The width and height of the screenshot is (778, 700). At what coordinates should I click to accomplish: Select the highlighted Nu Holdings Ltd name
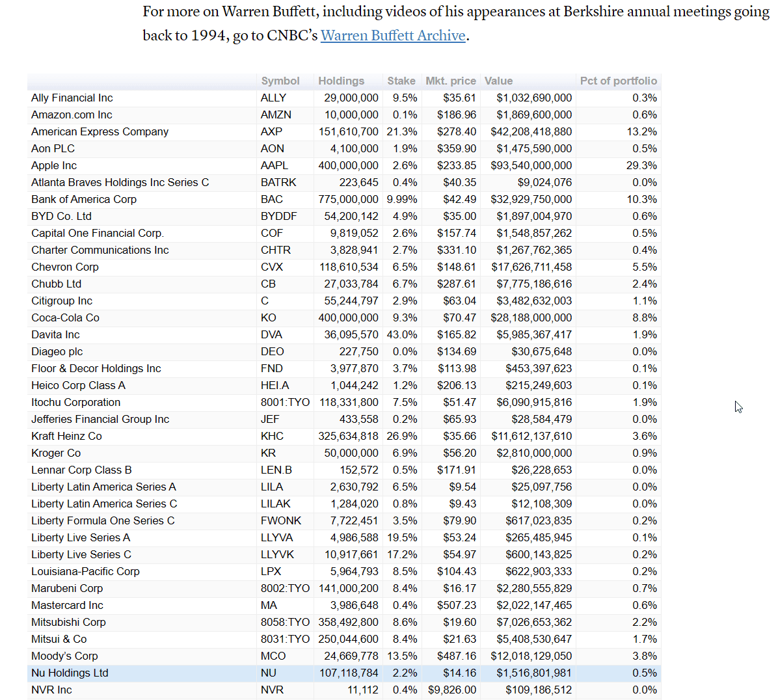click(x=70, y=673)
